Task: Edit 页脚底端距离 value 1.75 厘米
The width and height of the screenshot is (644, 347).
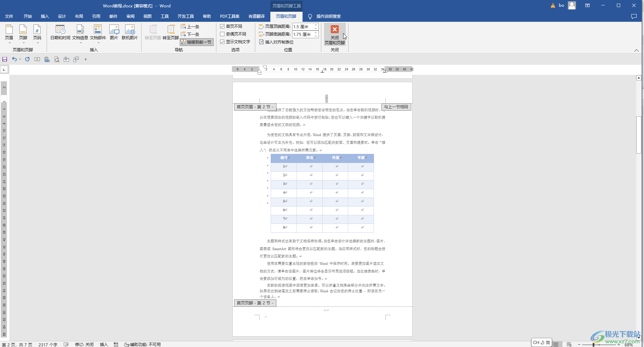Action: click(x=303, y=34)
